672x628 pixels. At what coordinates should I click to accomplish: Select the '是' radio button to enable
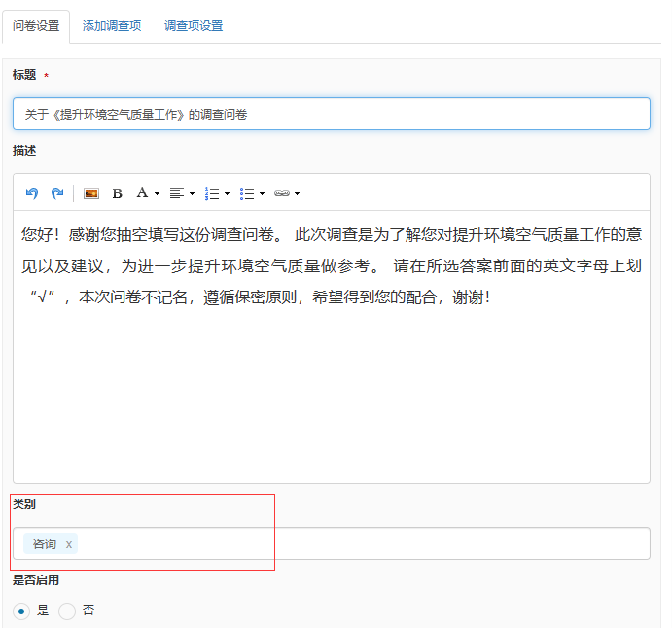(21, 611)
